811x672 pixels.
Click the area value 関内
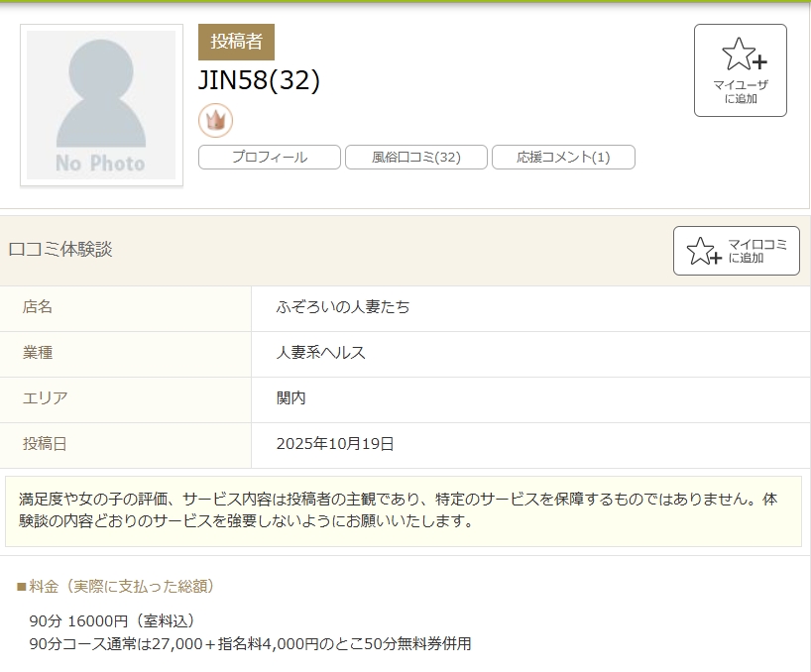point(290,398)
